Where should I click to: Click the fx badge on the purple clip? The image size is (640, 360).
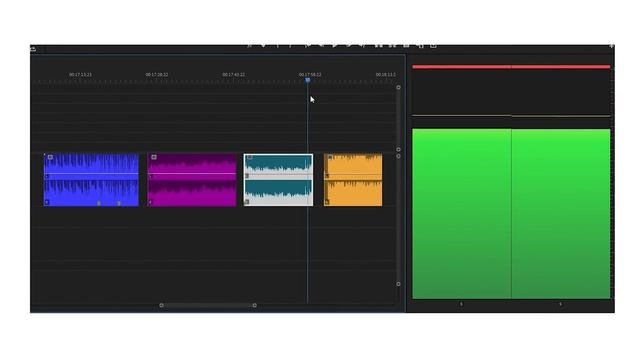pos(154,157)
